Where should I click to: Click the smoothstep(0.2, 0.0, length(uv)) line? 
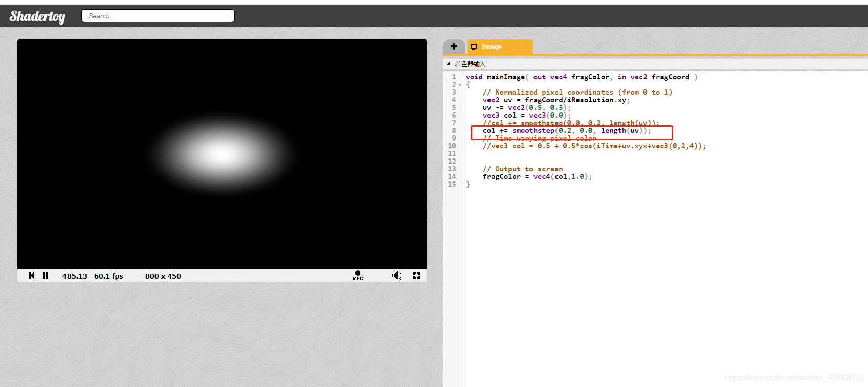pos(567,130)
